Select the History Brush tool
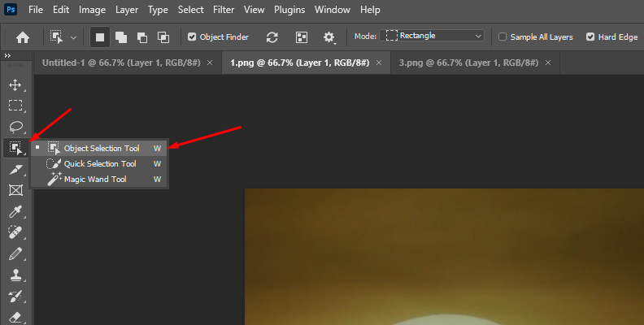 15,297
